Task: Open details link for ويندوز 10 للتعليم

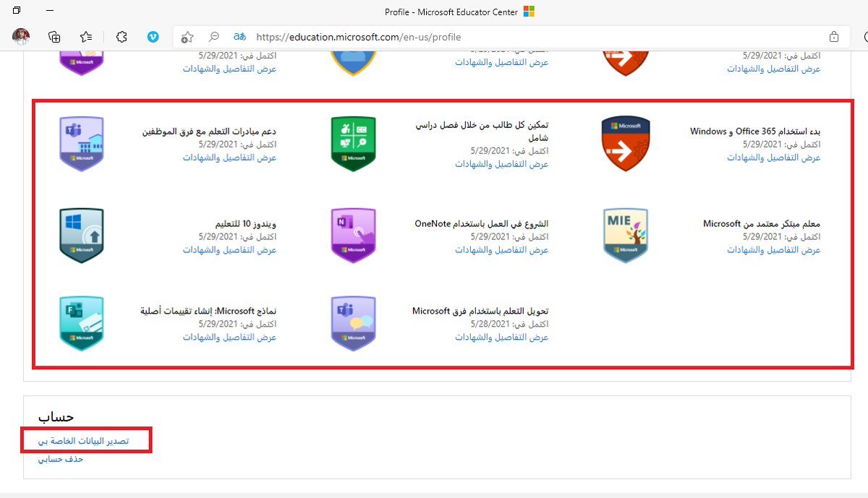Action: click(x=229, y=250)
